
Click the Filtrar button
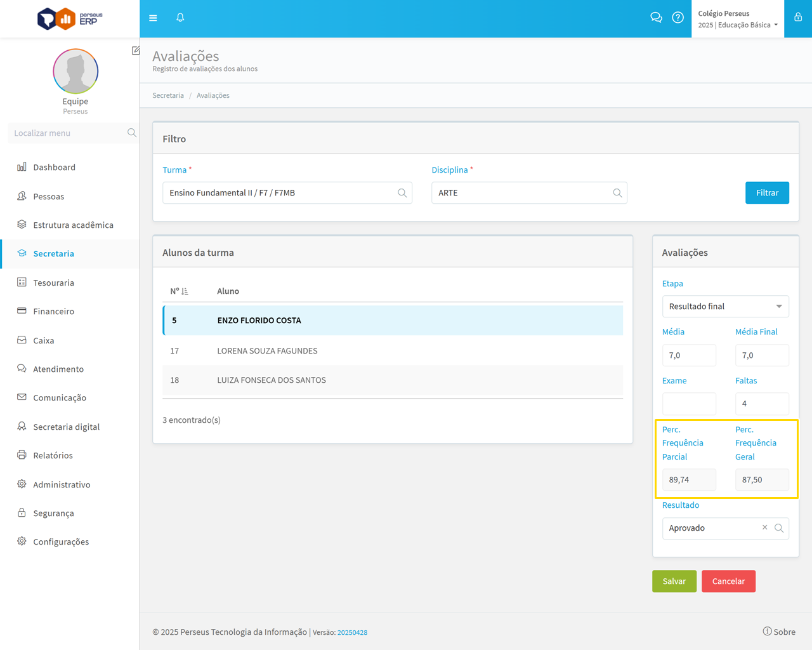pos(766,193)
